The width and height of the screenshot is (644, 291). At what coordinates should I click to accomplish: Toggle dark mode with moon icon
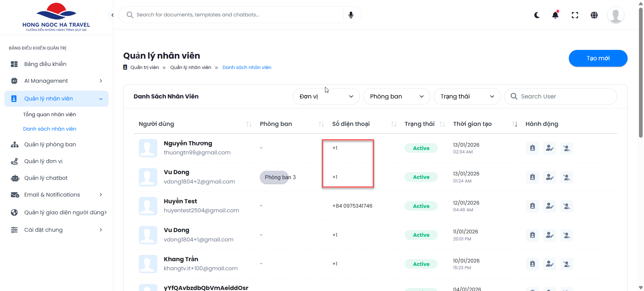tap(537, 15)
